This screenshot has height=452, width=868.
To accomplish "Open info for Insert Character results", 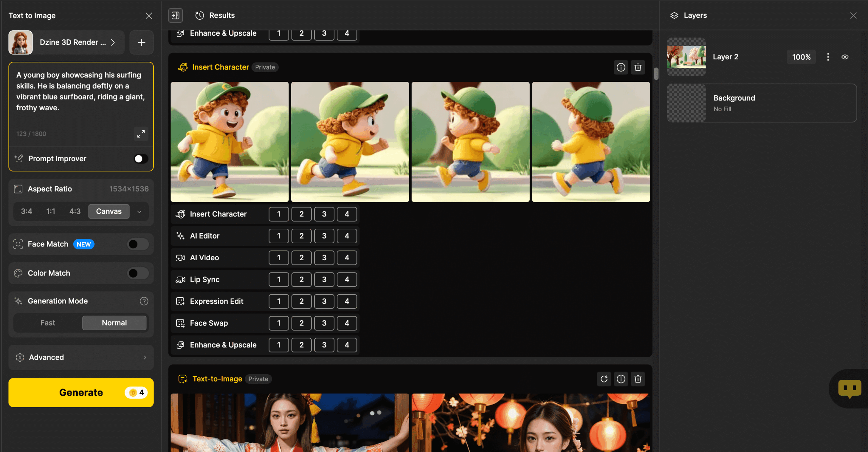I will coord(621,67).
